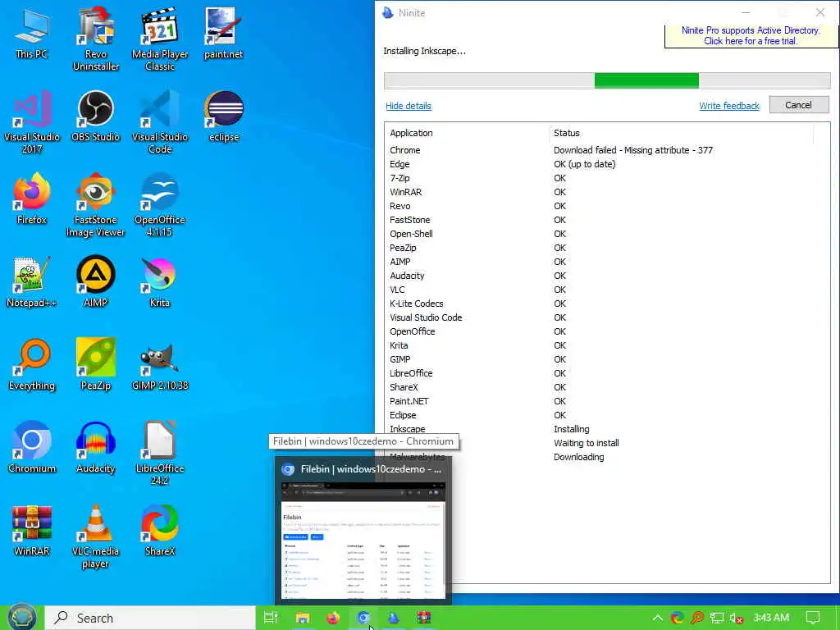Click the Ninite Pro free trial banner

pyautogui.click(x=751, y=35)
